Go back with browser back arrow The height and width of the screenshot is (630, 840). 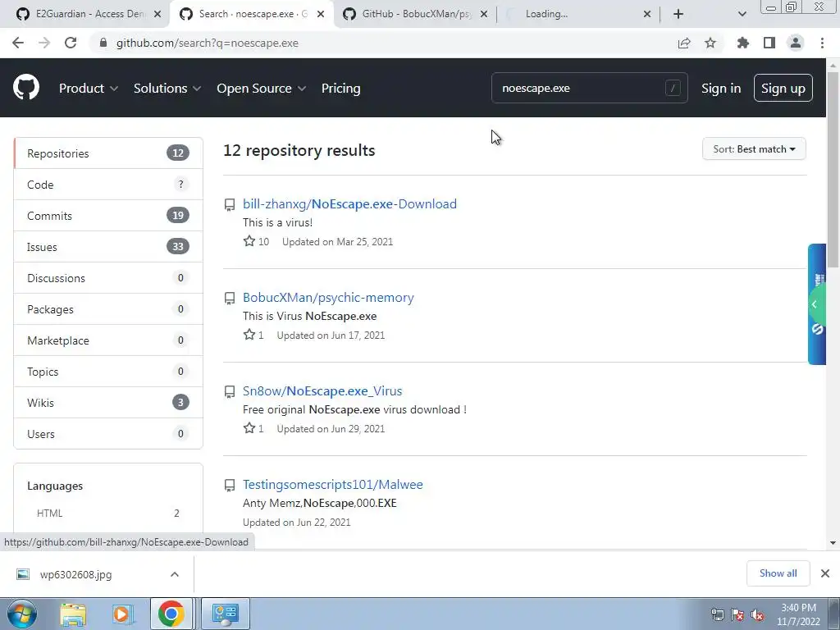(18, 43)
